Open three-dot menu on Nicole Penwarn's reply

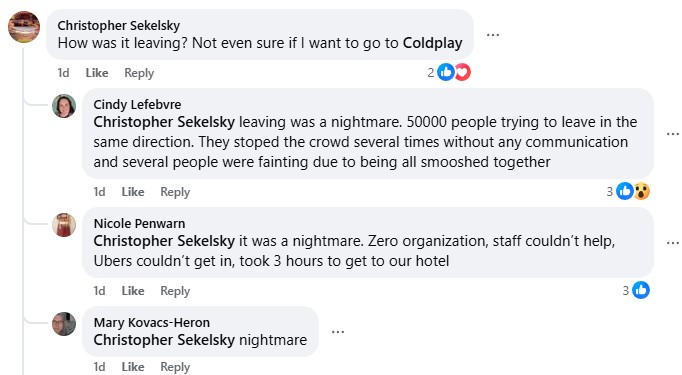[x=673, y=243]
